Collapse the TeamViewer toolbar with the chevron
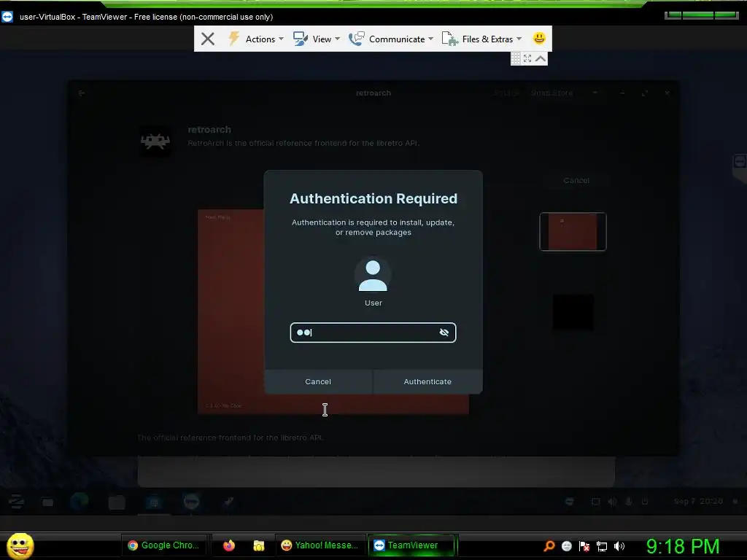747x560 pixels. [x=541, y=58]
